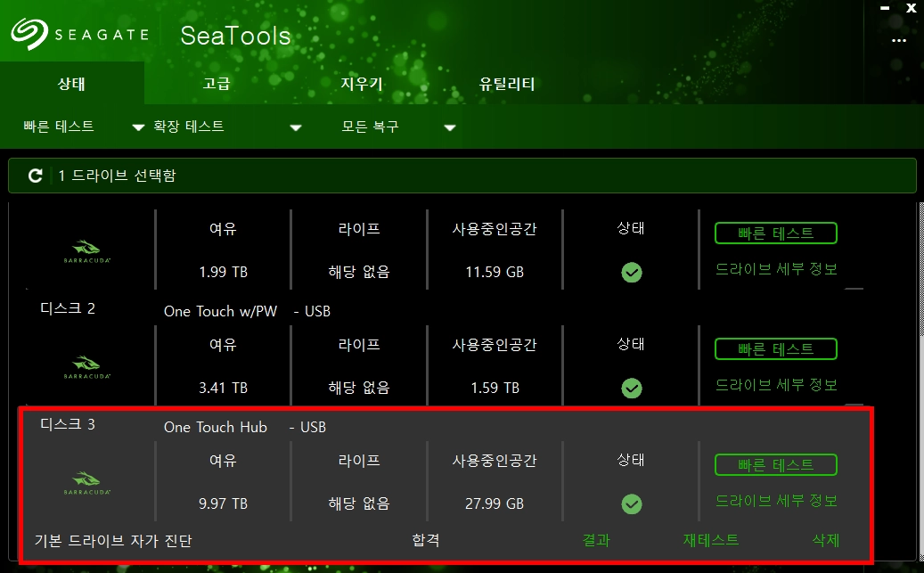
Task: Click the status checkmark of One Touch w/PW
Action: (631, 388)
